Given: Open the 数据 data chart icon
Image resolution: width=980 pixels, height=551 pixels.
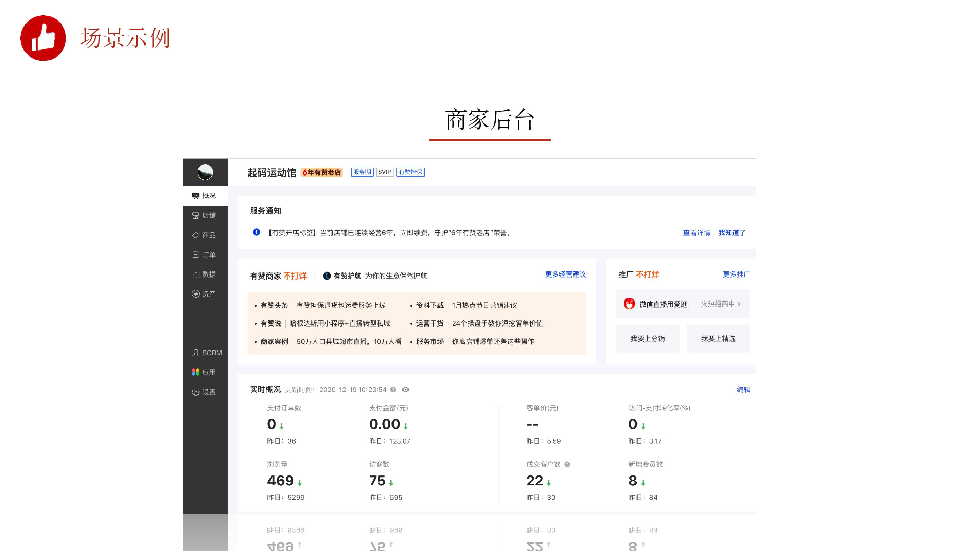Looking at the screenshot, I should [195, 274].
